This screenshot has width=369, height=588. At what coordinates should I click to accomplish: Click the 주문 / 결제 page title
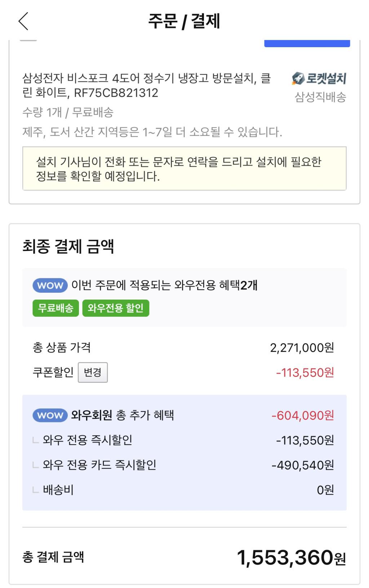tap(184, 21)
